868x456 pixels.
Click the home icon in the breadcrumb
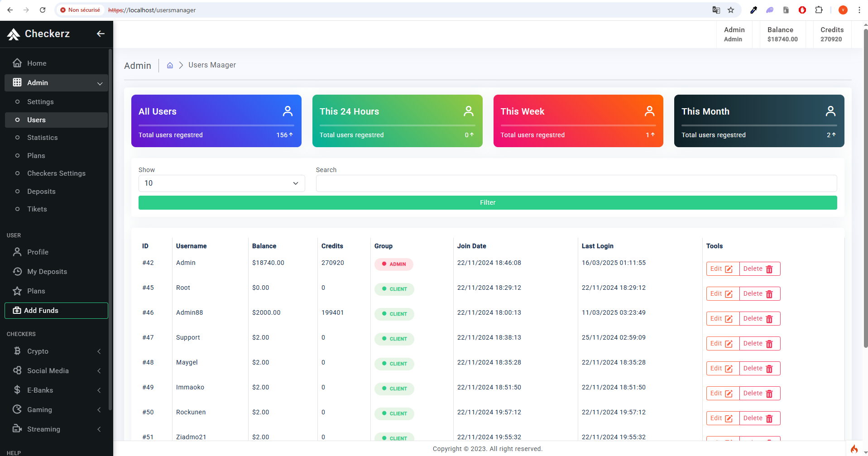pyautogui.click(x=170, y=65)
